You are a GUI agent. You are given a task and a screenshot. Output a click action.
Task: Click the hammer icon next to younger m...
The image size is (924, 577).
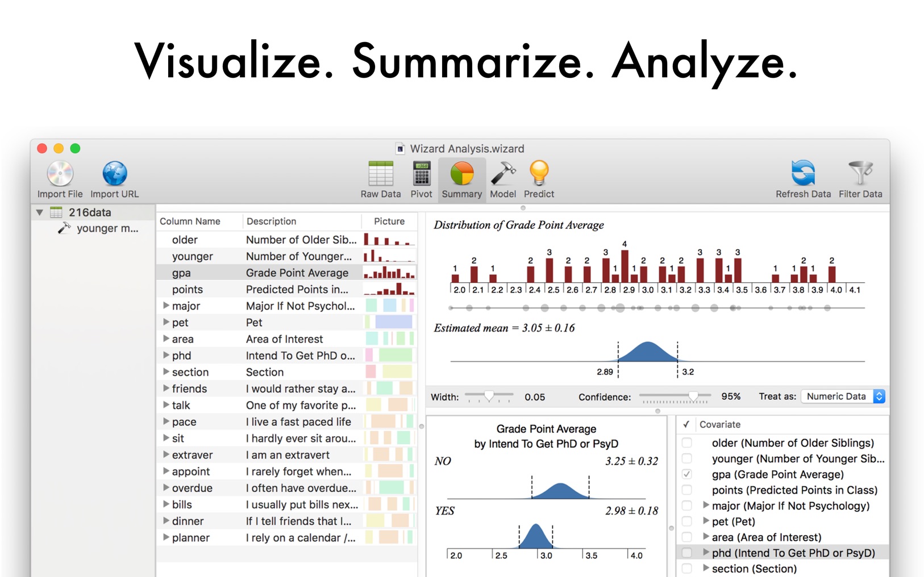(64, 228)
